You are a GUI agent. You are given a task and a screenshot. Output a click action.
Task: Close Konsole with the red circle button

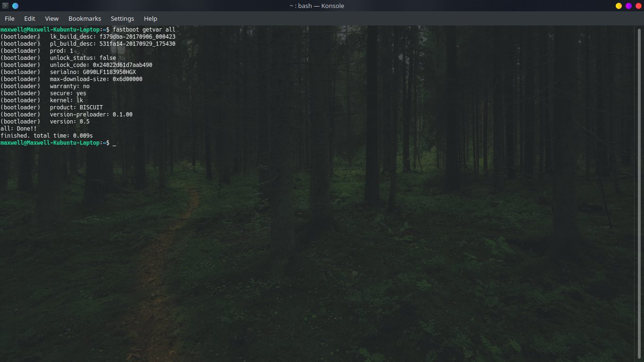tap(638, 6)
